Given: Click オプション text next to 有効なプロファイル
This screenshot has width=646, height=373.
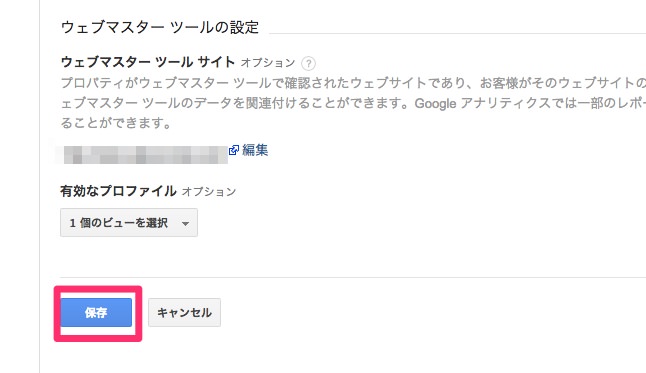Looking at the screenshot, I should [x=209, y=192].
